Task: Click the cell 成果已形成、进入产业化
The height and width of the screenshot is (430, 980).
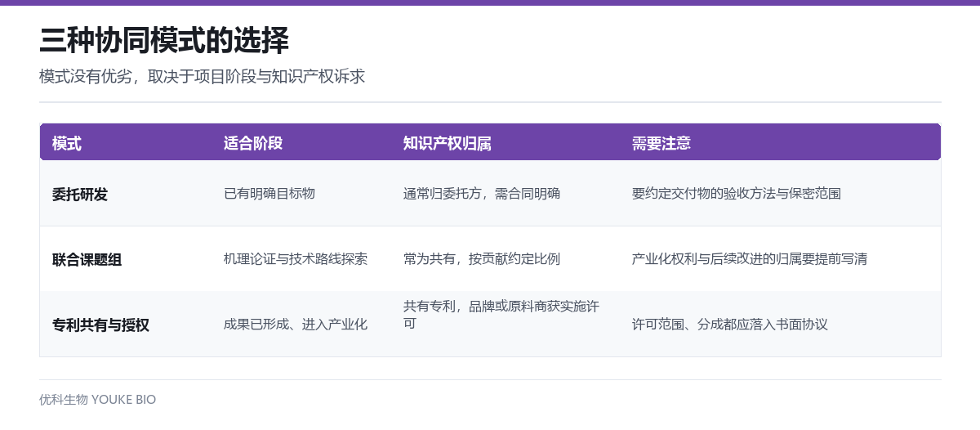Action: pos(296,325)
